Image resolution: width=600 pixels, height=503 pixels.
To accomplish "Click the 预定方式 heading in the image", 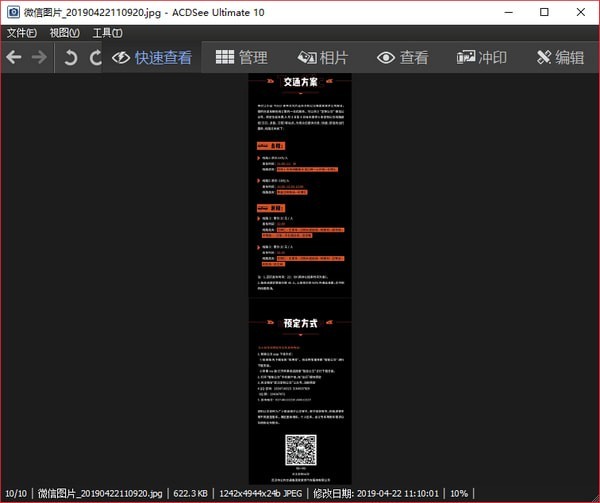I will tap(300, 323).
